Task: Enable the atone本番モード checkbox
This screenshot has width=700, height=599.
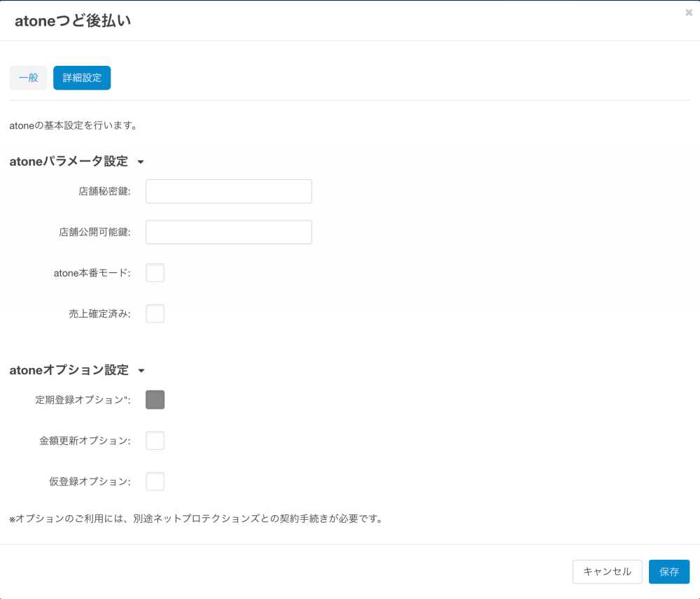Action: coord(155,273)
